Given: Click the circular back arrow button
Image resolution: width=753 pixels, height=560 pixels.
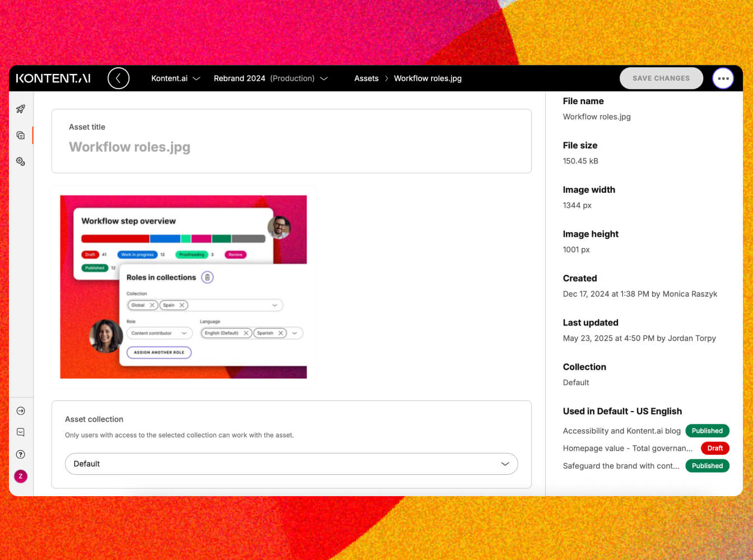Looking at the screenshot, I should 118,78.
